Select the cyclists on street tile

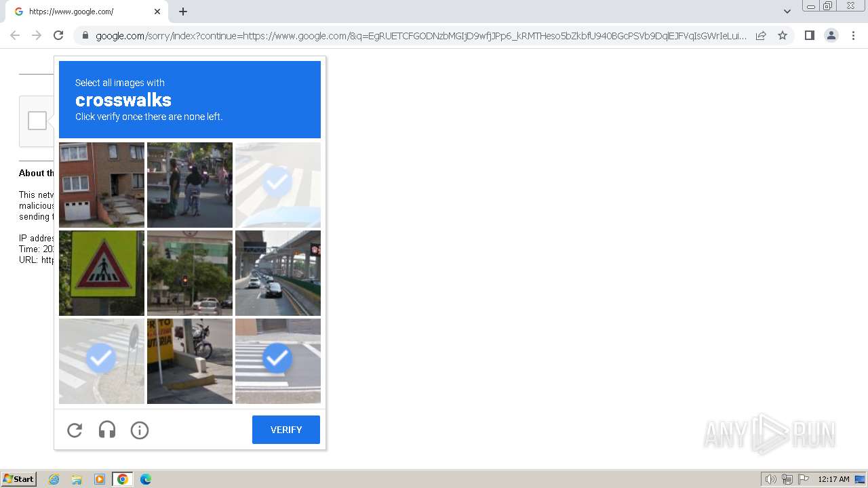tap(190, 185)
